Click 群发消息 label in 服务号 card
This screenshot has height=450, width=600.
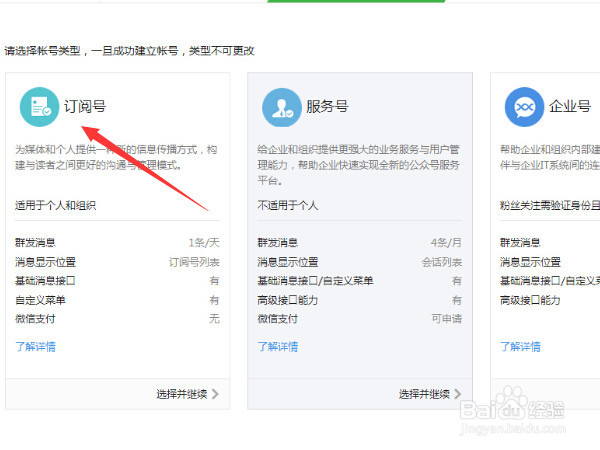[277, 243]
